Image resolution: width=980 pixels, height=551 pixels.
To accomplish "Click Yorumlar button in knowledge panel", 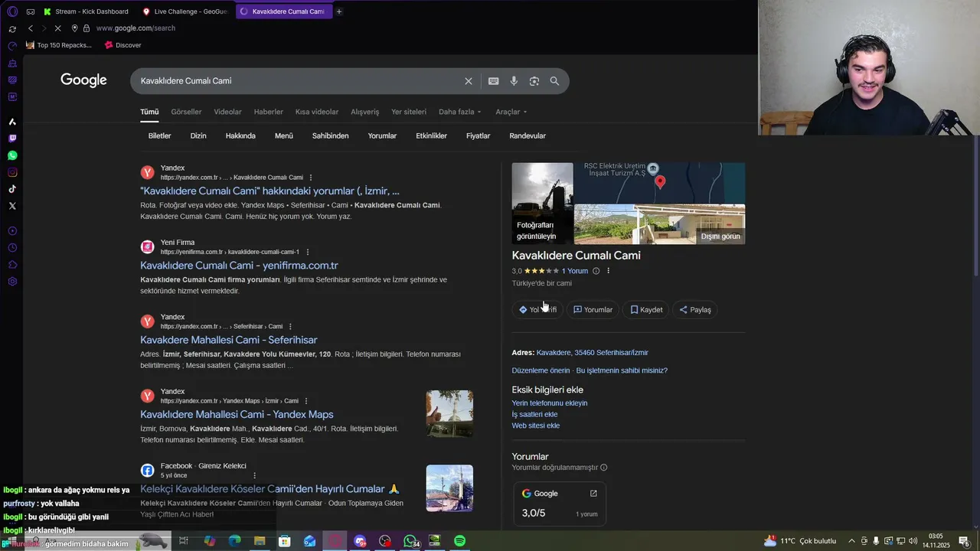I will tap(593, 310).
